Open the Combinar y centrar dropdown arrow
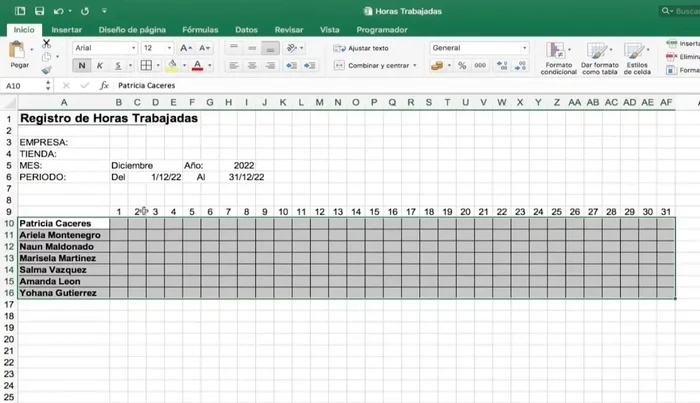The width and height of the screenshot is (700, 403). pos(415,66)
